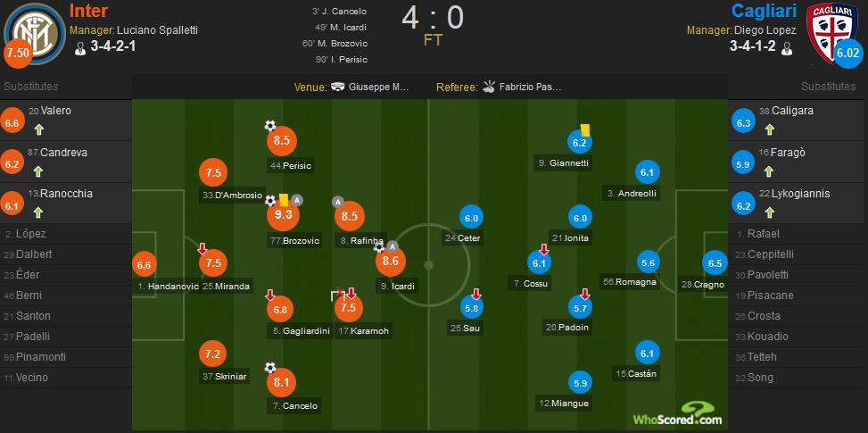868x433 pixels.
Task: Select Brozovic's 9.3 rating circle
Action: [283, 215]
